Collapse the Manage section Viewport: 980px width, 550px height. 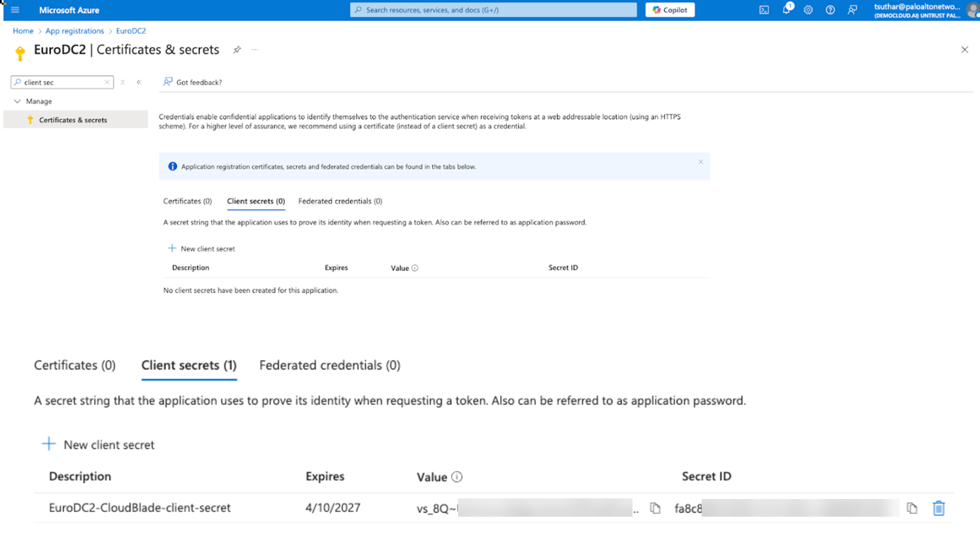(x=17, y=101)
